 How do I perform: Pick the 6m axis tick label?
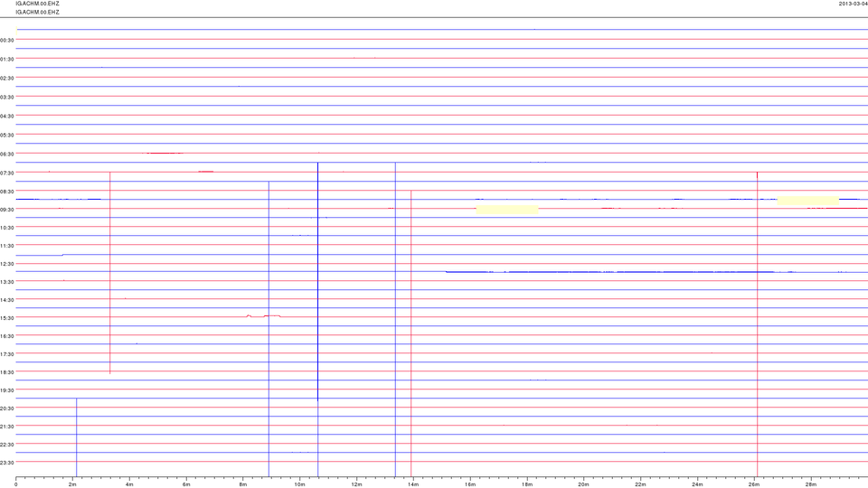pos(186,484)
